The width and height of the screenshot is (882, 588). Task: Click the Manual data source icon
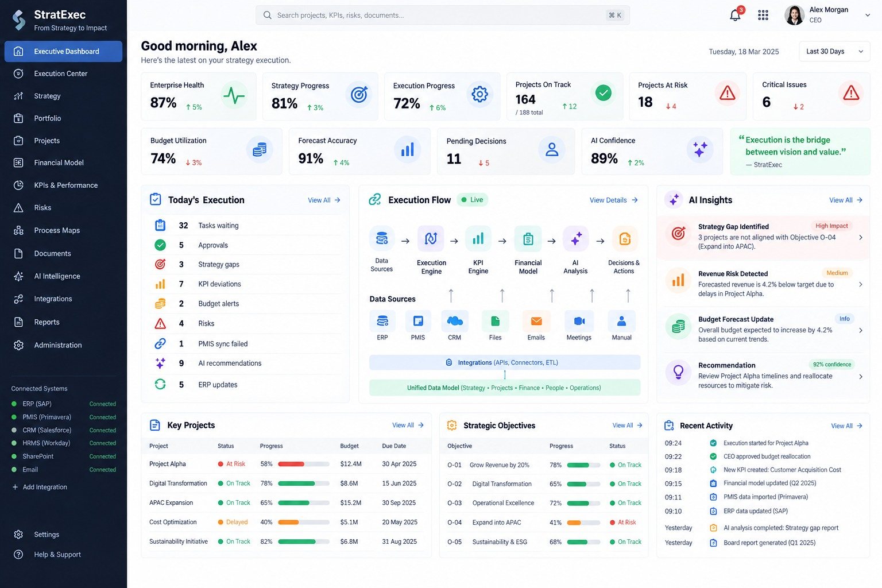click(x=621, y=321)
